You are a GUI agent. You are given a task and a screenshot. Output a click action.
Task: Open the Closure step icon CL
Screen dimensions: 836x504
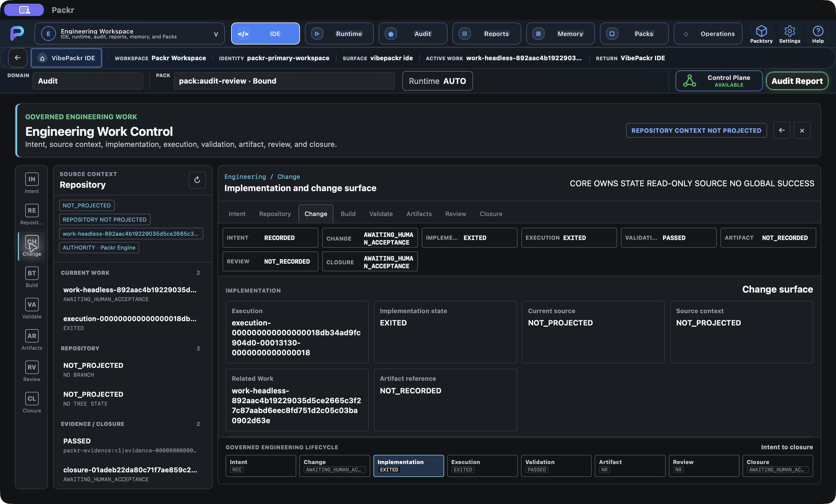32,399
